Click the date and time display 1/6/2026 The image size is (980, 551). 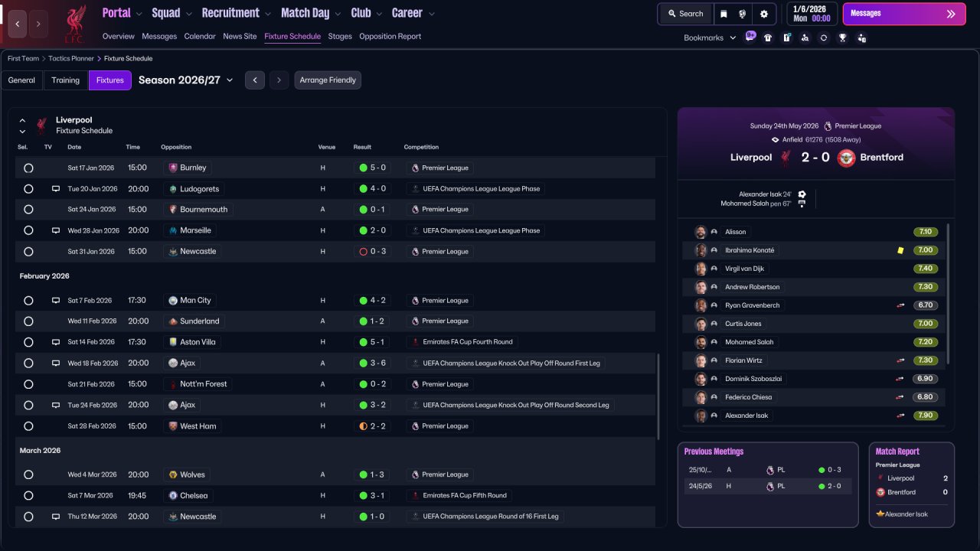point(812,14)
